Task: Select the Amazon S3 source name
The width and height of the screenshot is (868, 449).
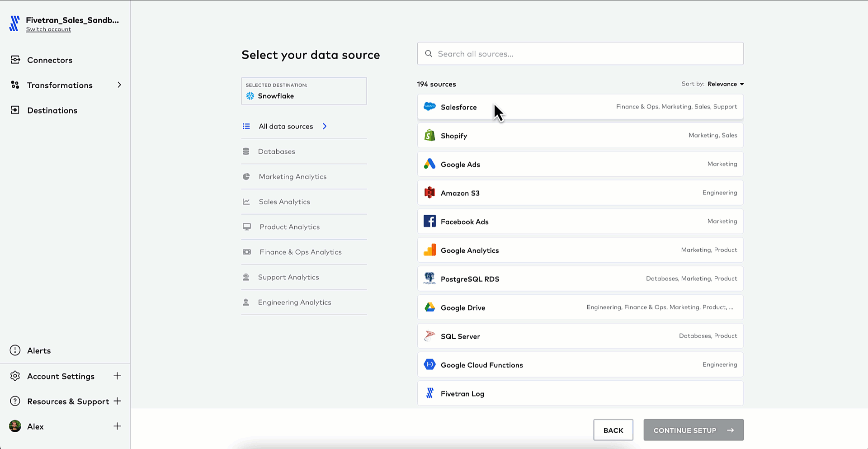Action: (x=460, y=193)
